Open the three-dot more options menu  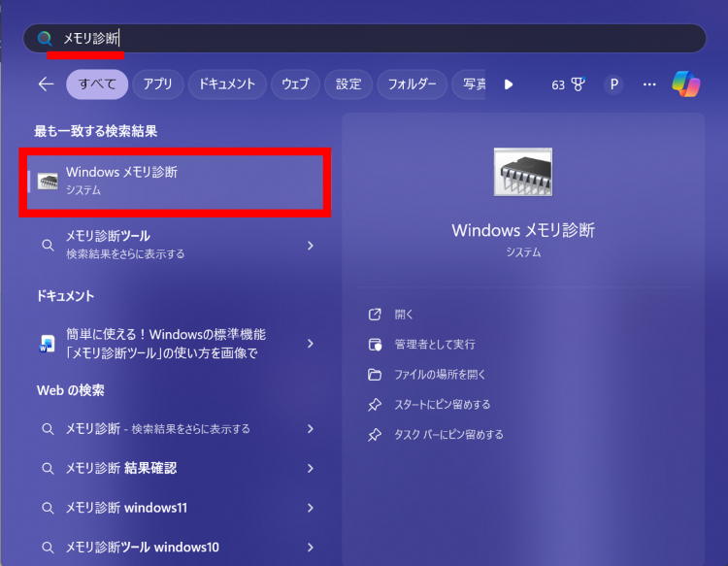(649, 84)
